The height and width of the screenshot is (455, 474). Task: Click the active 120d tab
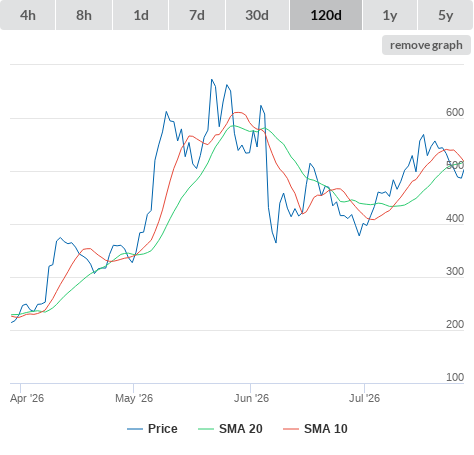click(326, 15)
